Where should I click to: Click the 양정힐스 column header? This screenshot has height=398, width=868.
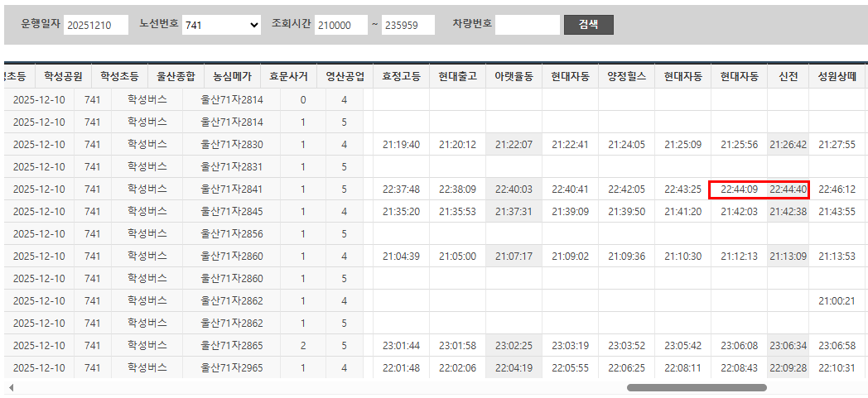626,77
